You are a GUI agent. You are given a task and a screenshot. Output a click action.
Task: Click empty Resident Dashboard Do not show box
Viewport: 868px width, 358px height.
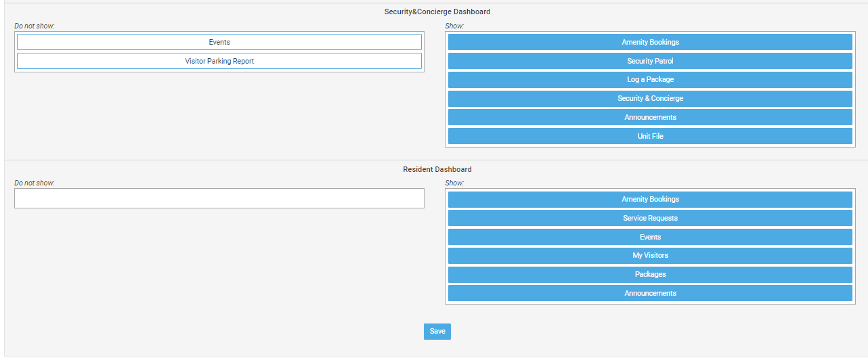click(x=219, y=198)
